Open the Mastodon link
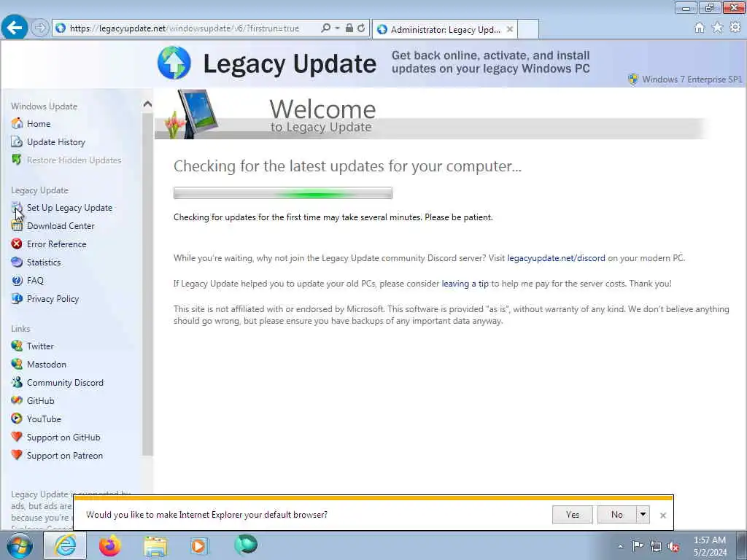 (47, 365)
